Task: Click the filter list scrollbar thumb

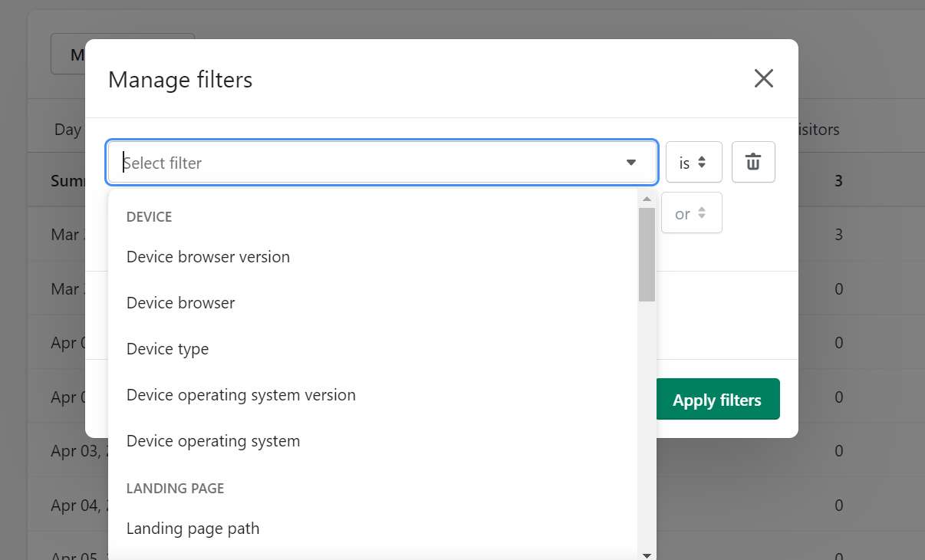Action: [x=647, y=254]
